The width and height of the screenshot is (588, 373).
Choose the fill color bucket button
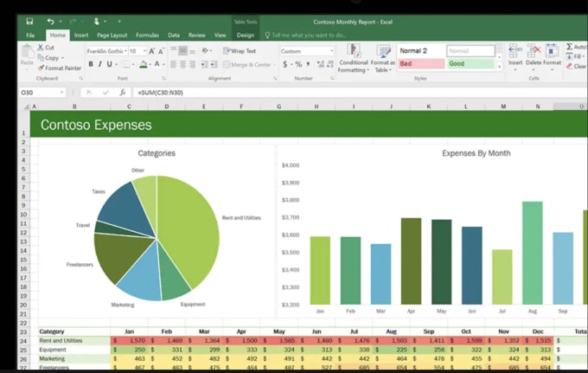coord(144,65)
